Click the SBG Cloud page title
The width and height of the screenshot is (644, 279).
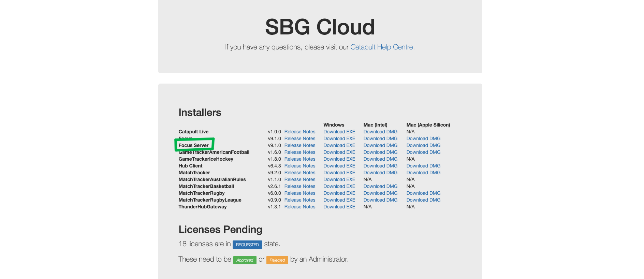(320, 27)
